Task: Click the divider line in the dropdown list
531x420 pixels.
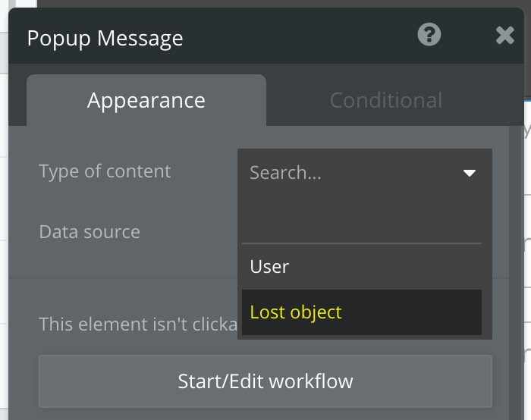Action: pyautogui.click(x=361, y=243)
